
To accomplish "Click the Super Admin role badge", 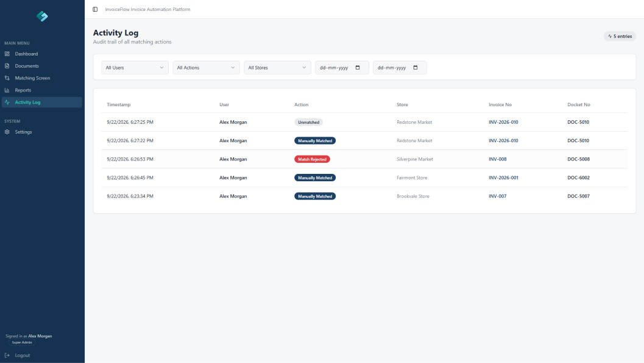I will click(x=22, y=342).
